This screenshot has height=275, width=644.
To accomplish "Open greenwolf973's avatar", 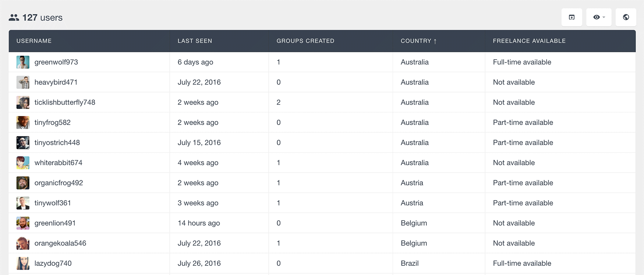I will [x=23, y=62].
